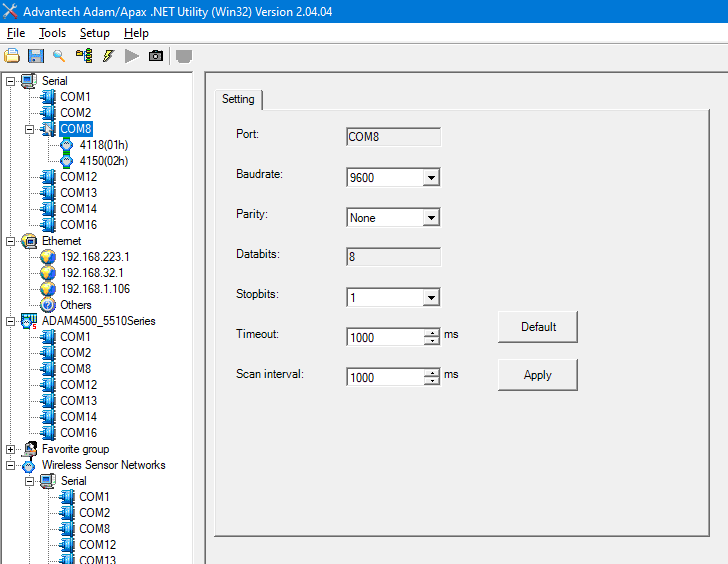Click the Default button
The height and width of the screenshot is (564, 728).
point(538,327)
